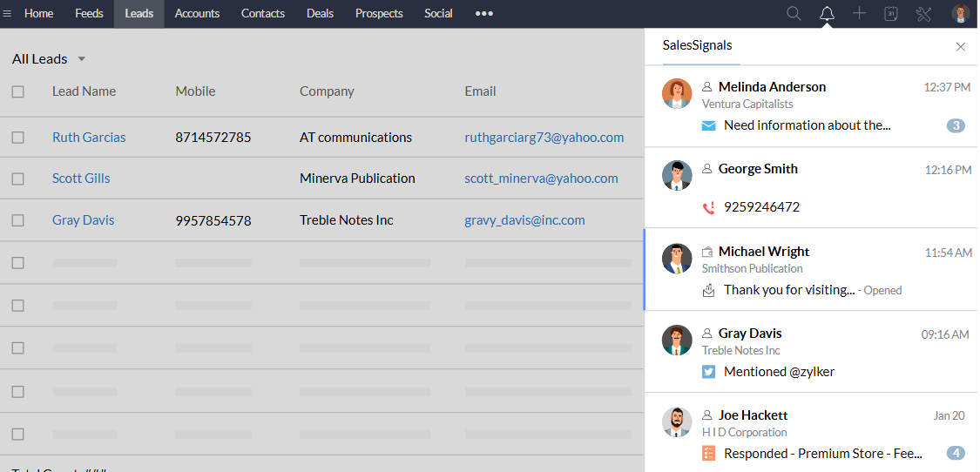980x472 pixels.
Task: Click the missed call icon for George Smith
Action: point(708,207)
